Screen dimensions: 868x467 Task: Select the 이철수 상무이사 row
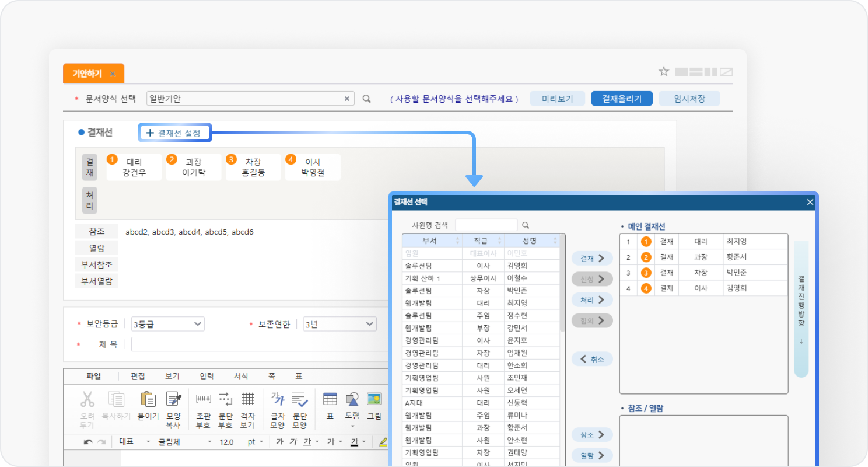[x=481, y=278]
